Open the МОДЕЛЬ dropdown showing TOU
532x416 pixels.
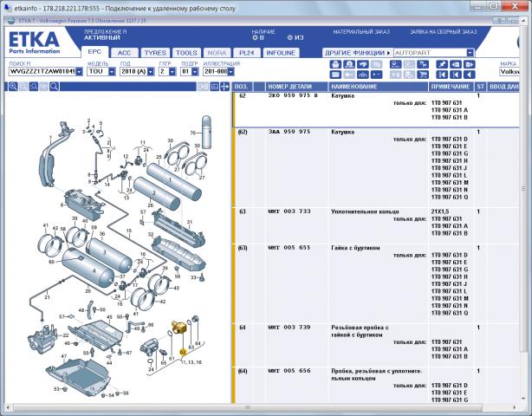click(x=112, y=72)
